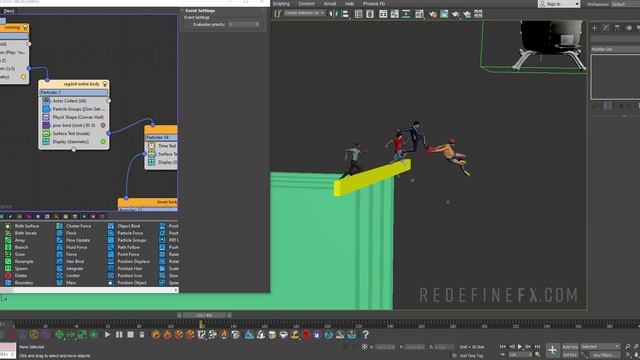Switch to the Modify command panel tab
This screenshot has width=640, height=360.
point(606,28)
